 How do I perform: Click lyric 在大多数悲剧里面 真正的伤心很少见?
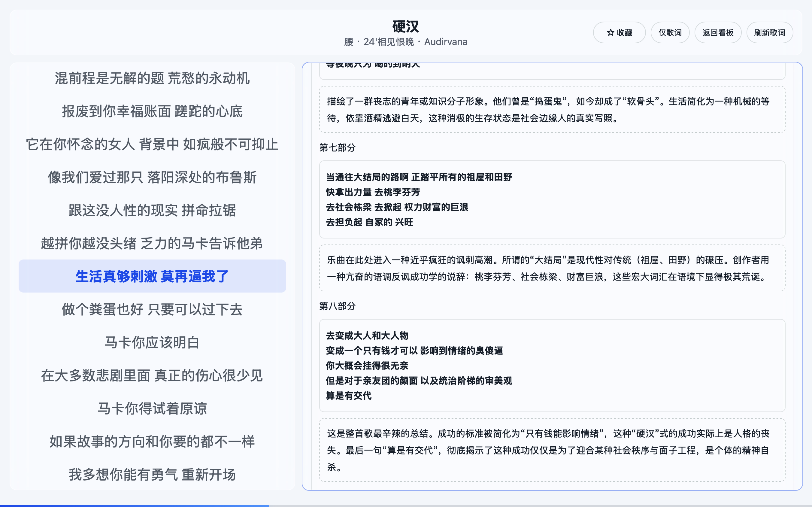tap(152, 375)
